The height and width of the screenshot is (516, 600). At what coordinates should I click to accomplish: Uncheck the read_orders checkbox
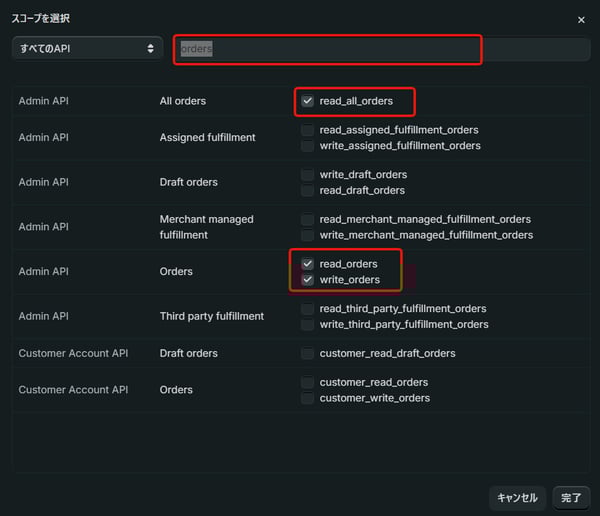308,264
